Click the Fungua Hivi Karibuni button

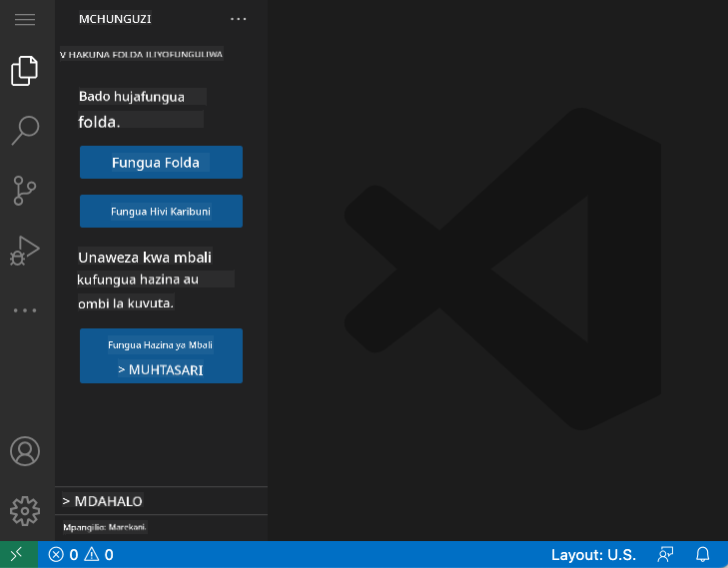coord(161,212)
